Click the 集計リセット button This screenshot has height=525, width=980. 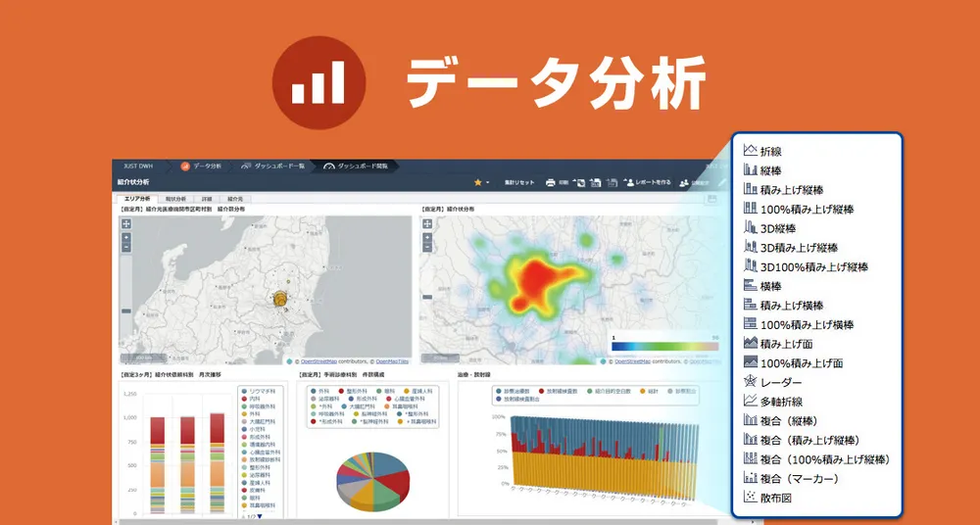pyautogui.click(x=519, y=182)
